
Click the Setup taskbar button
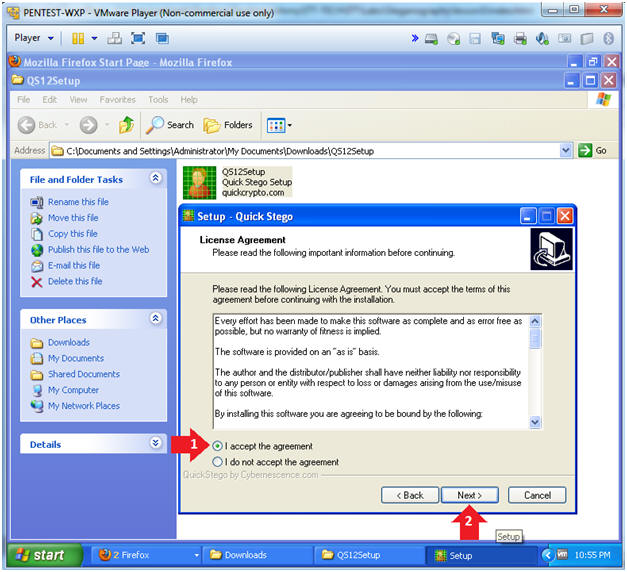tap(481, 555)
